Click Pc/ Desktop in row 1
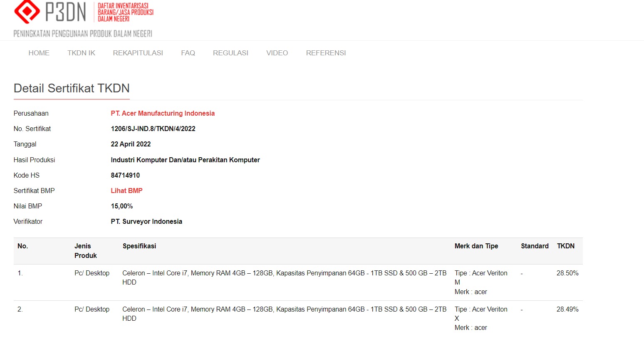Image resolution: width=644 pixels, height=354 pixels. tap(92, 273)
